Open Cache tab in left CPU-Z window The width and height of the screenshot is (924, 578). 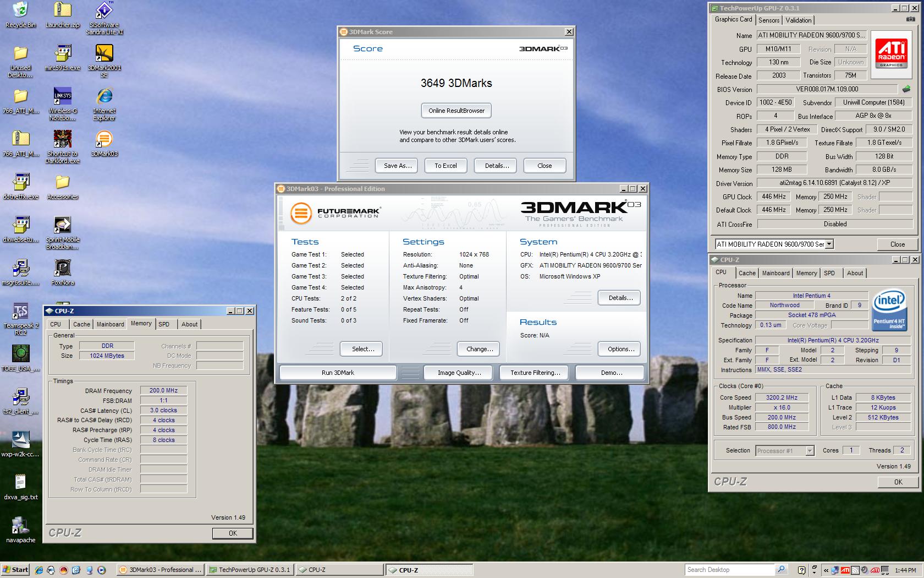pyautogui.click(x=81, y=324)
